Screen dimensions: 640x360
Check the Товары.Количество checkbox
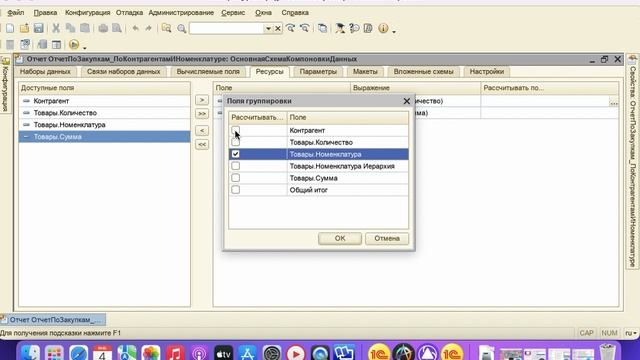coord(236,142)
